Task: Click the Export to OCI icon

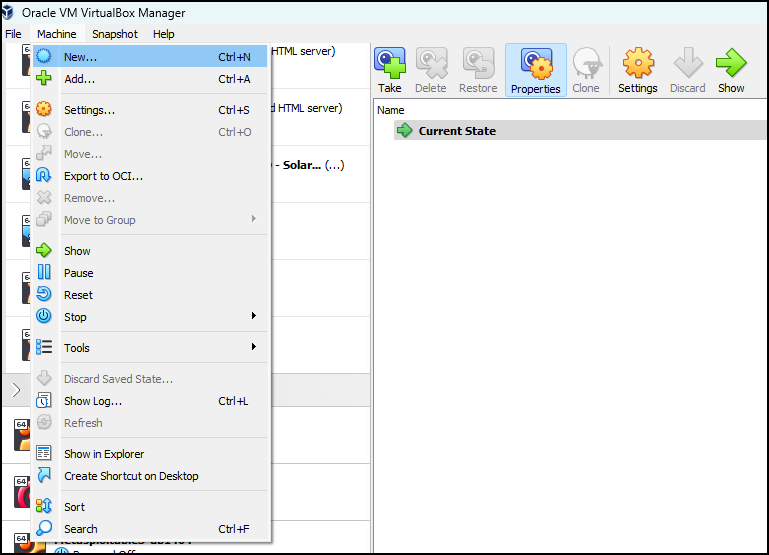Action: 44,176
